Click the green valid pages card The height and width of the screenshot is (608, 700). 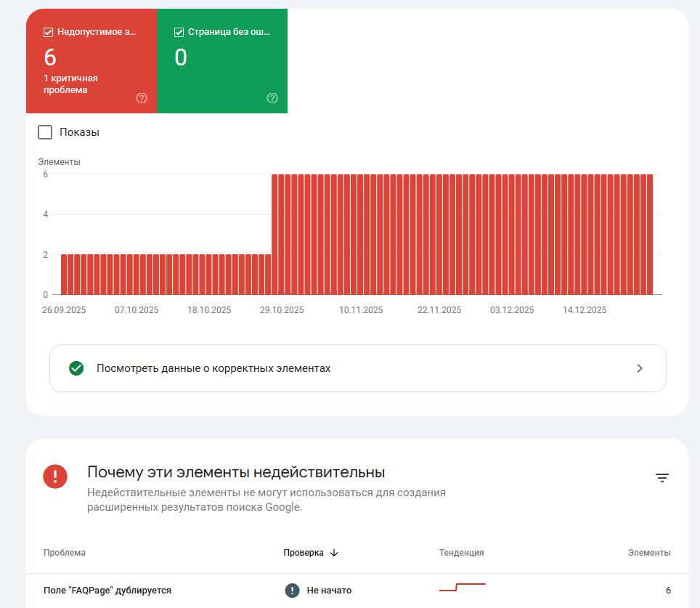pos(222,61)
